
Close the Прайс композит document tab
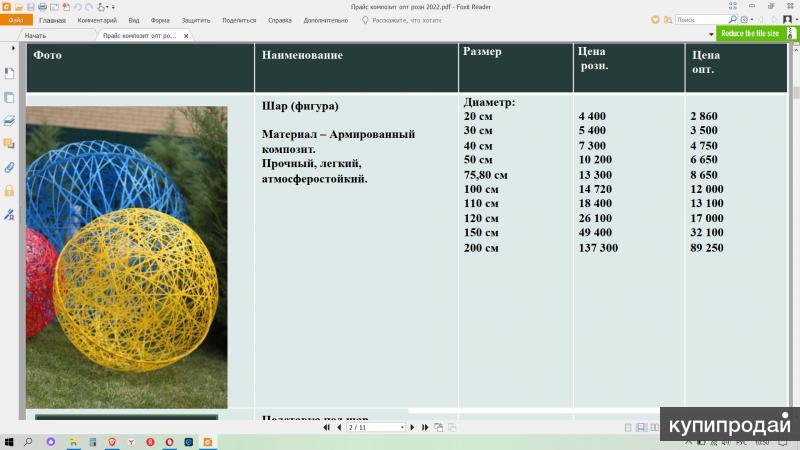point(186,36)
